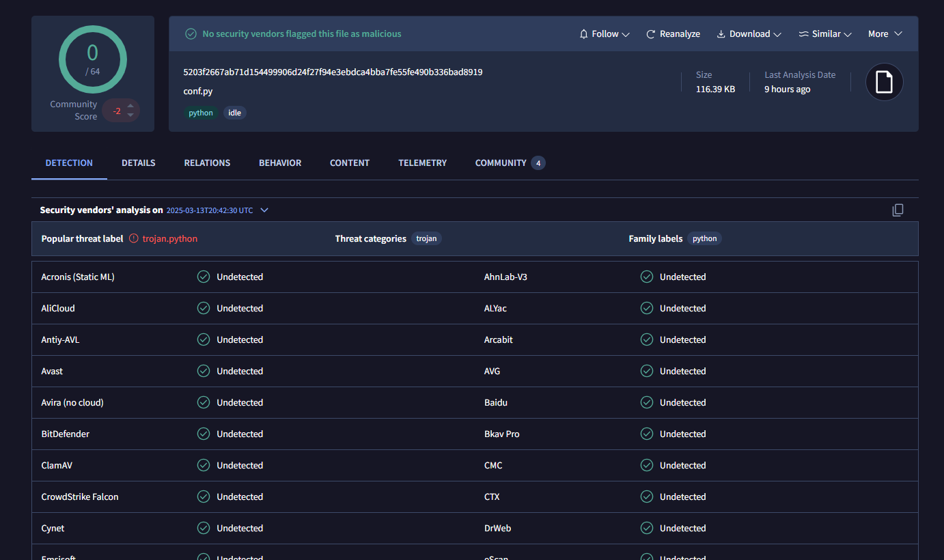Click the Similar files icon

803,34
